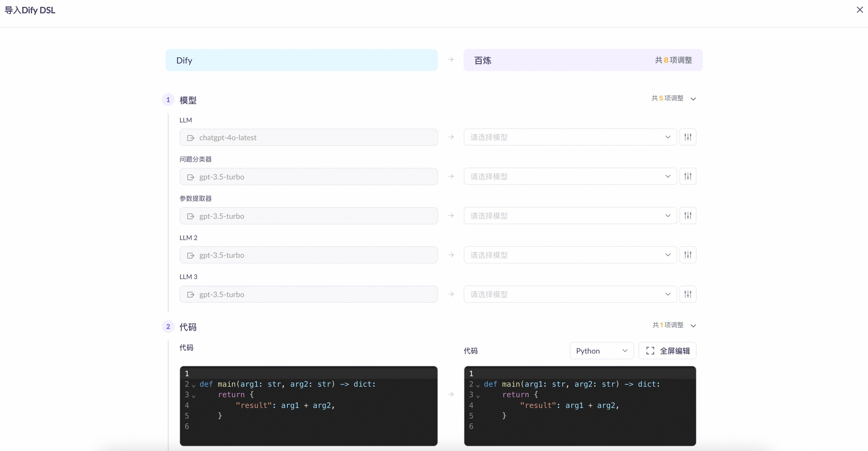Open model select dropdown for LLM 2
Image resolution: width=868 pixels, height=451 pixels.
[570, 255]
